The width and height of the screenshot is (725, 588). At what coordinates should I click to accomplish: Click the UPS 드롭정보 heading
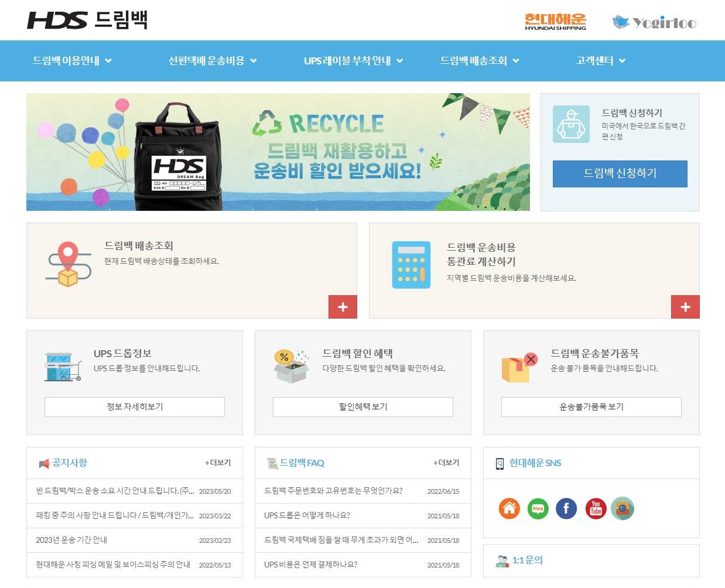pyautogui.click(x=122, y=354)
